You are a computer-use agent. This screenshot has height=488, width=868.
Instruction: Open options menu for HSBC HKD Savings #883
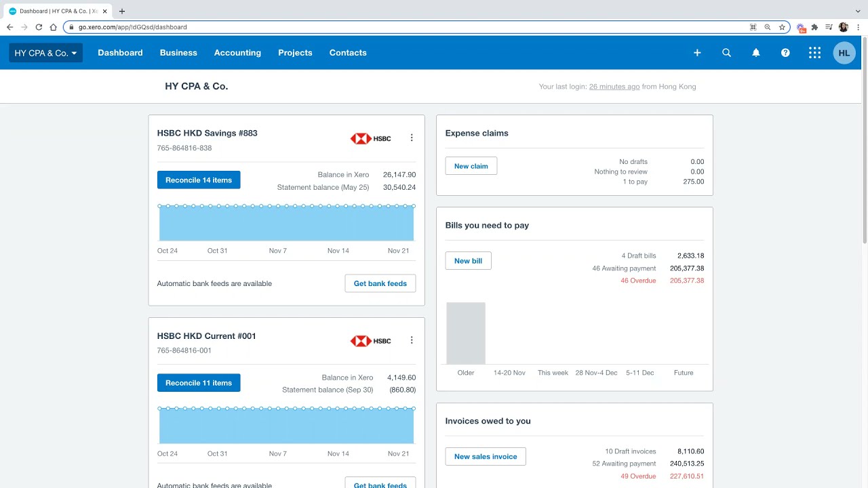coord(412,138)
